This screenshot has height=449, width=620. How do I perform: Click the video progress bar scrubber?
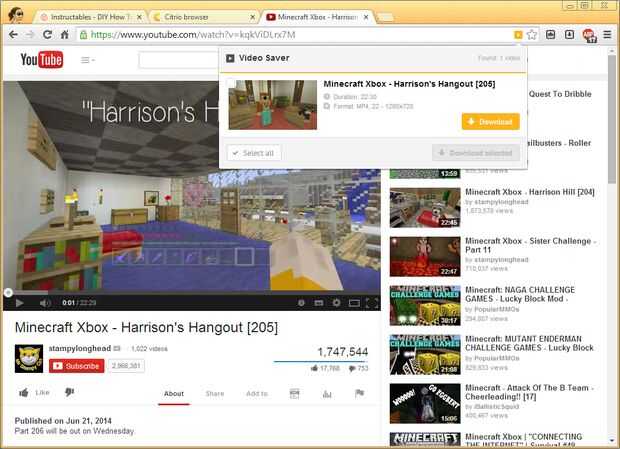[8, 292]
